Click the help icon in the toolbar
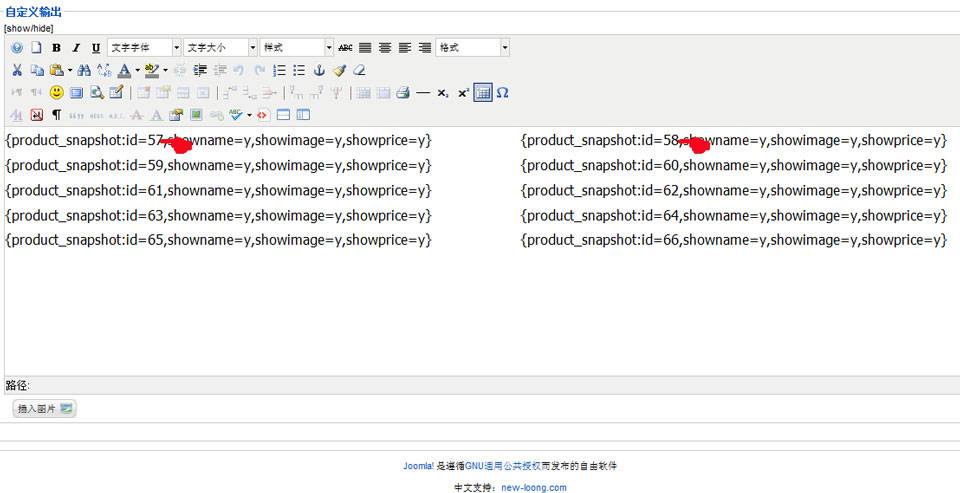The image size is (960, 493). coord(17,48)
